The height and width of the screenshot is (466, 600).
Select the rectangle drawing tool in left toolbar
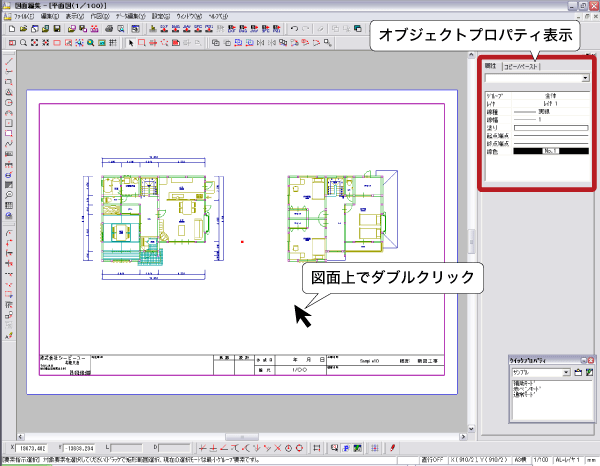click(x=9, y=82)
